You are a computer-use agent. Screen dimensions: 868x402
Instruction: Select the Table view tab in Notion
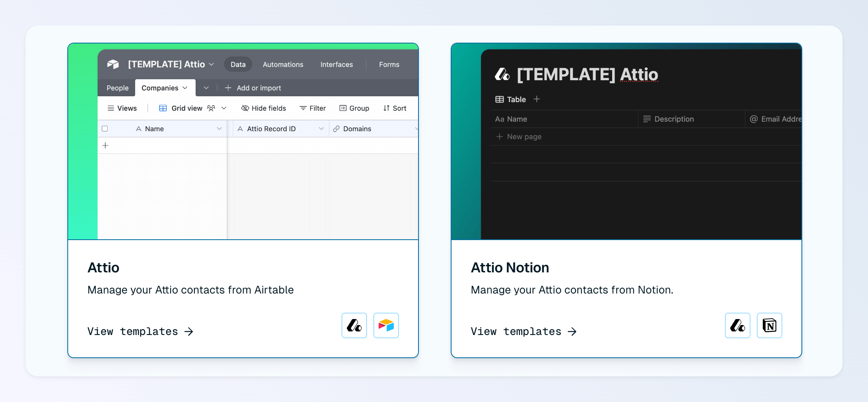click(x=511, y=99)
